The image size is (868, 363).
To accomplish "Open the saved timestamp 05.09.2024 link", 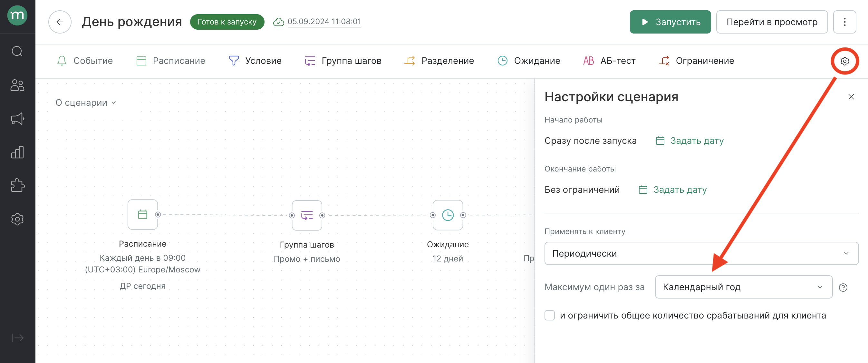I will [324, 22].
